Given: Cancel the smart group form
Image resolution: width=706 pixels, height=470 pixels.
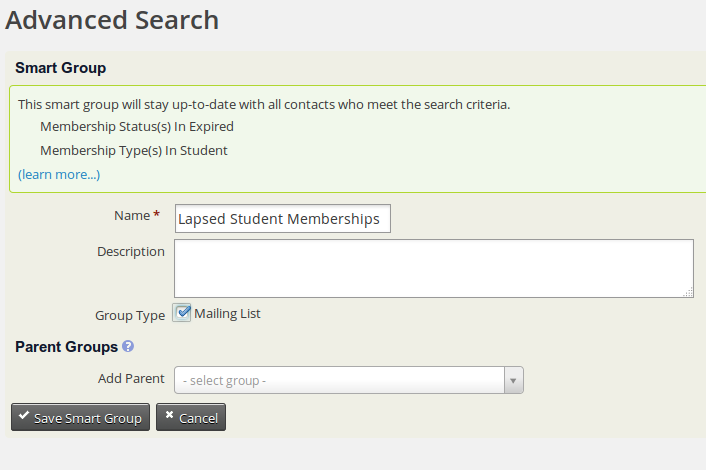Looking at the screenshot, I should tap(191, 417).
